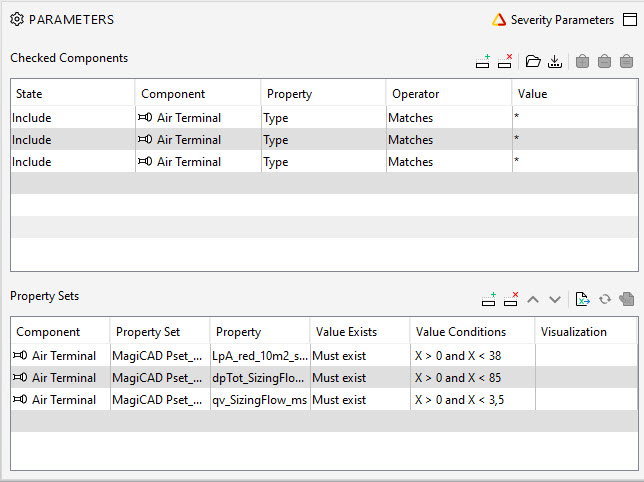Move property row up with chevron
Screen dimensions: 644x482
click(534, 299)
